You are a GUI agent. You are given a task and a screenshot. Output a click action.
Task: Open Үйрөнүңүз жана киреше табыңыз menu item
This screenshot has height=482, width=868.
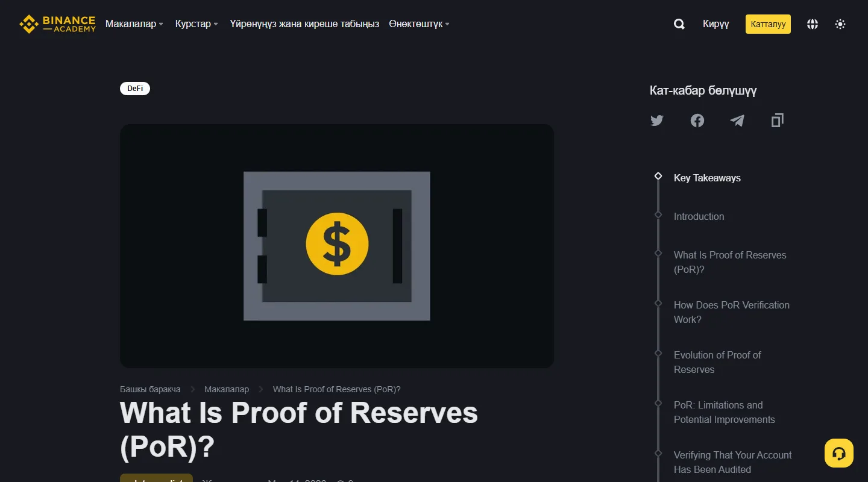pyautogui.click(x=304, y=24)
